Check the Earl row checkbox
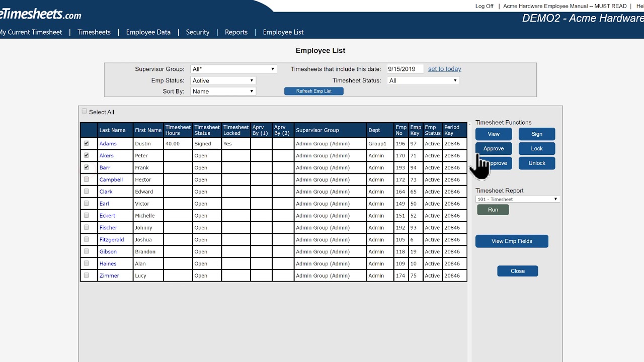Screen dimensions: 644x362 point(87,204)
